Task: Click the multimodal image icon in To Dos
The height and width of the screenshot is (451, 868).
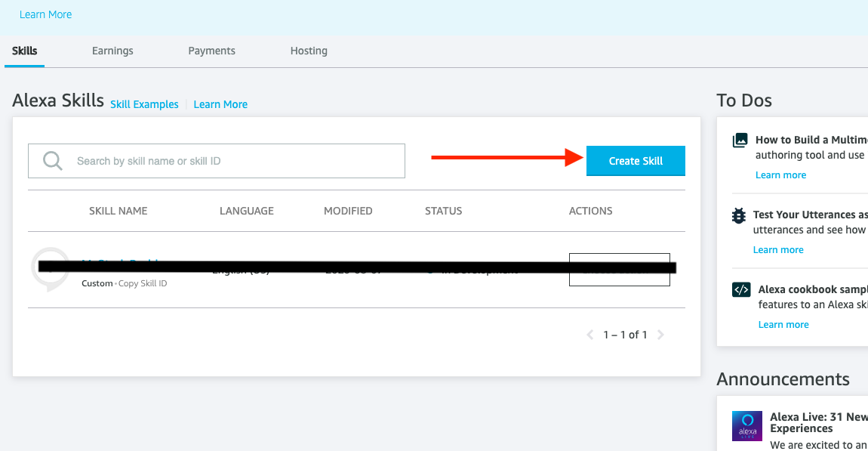Action: (x=740, y=141)
